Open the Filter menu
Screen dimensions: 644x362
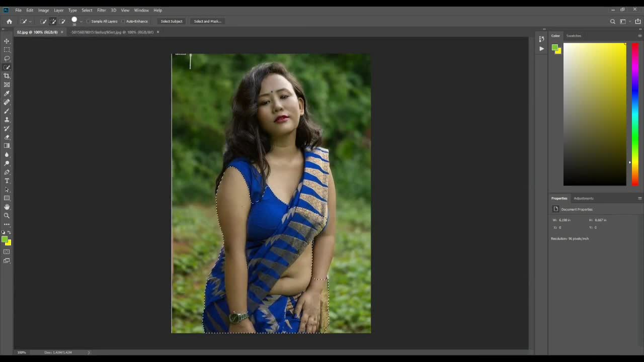102,10
